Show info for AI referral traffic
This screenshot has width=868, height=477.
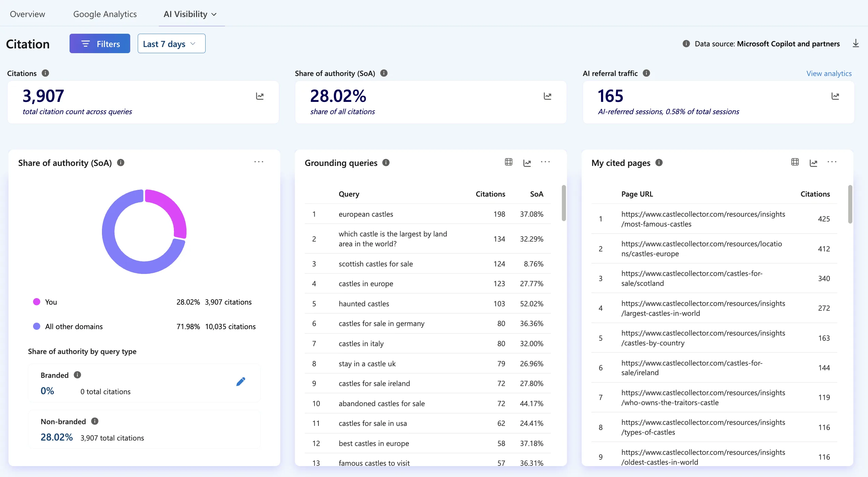[646, 73]
